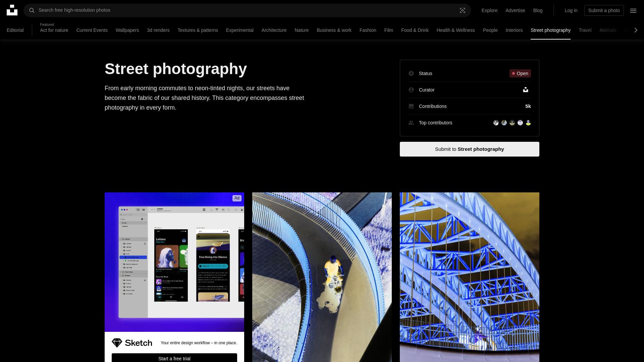This screenshot has height=362, width=644.
Task: Select the Interiors tab
Action: pyautogui.click(x=514, y=30)
